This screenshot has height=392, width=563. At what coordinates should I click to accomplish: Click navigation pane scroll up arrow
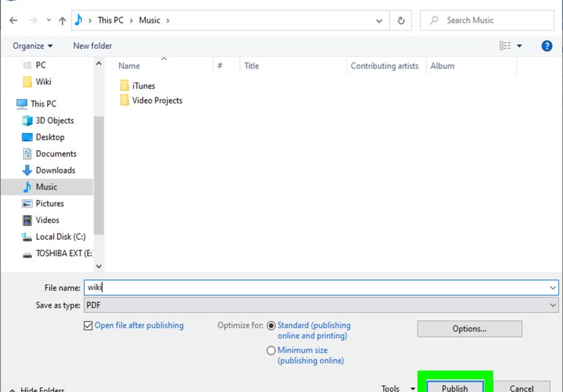click(x=99, y=63)
